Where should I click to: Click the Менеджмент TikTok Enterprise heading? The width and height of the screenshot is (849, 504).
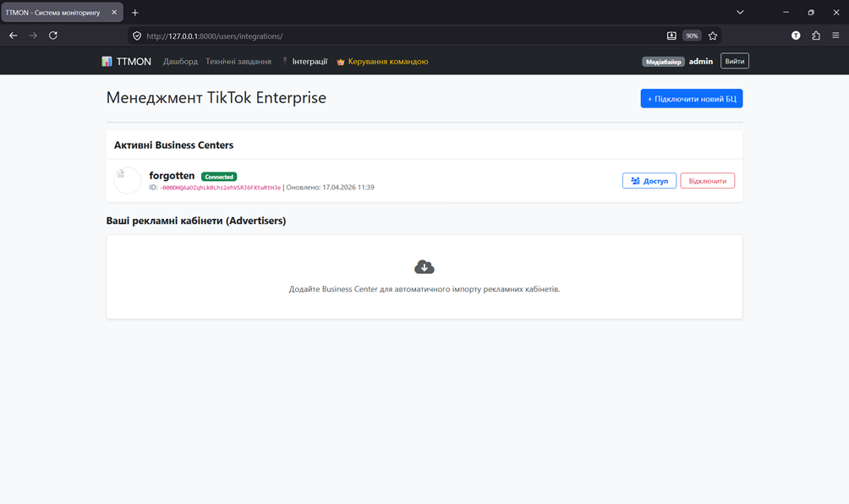(216, 97)
